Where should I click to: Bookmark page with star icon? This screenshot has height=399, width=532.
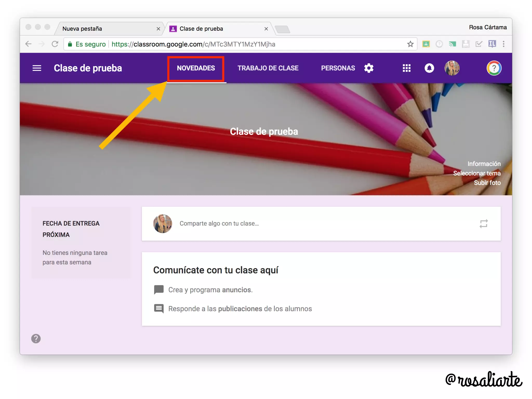pos(410,44)
